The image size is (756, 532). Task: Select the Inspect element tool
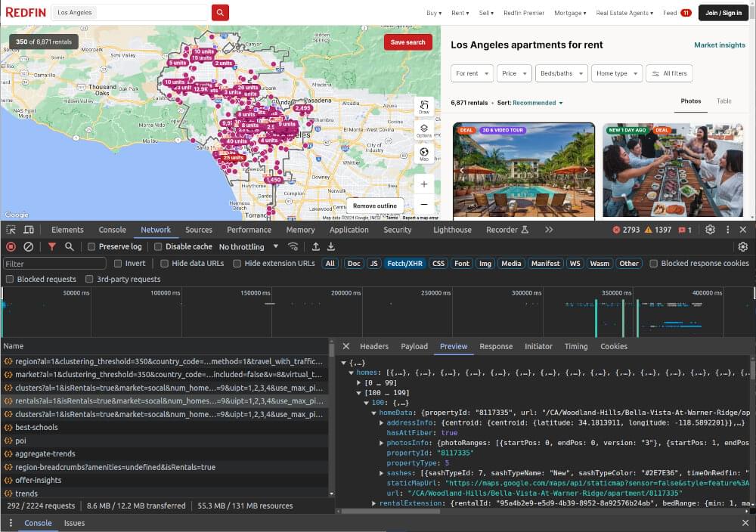(x=11, y=230)
